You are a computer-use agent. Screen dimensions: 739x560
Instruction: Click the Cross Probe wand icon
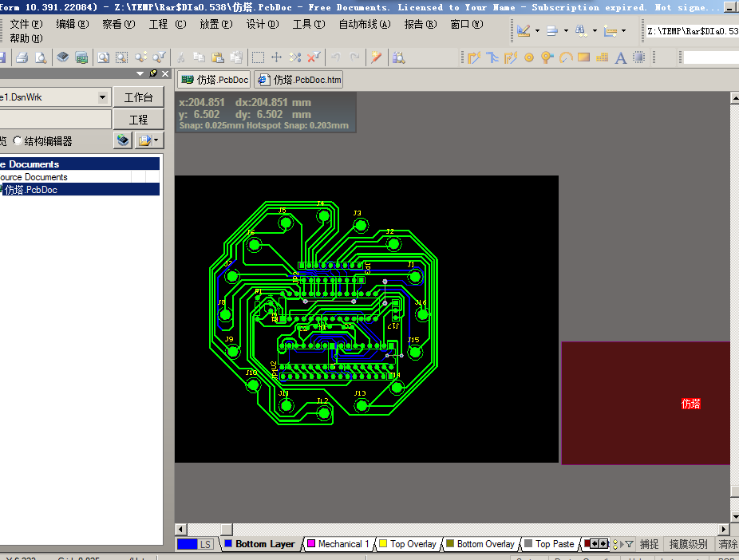376,57
